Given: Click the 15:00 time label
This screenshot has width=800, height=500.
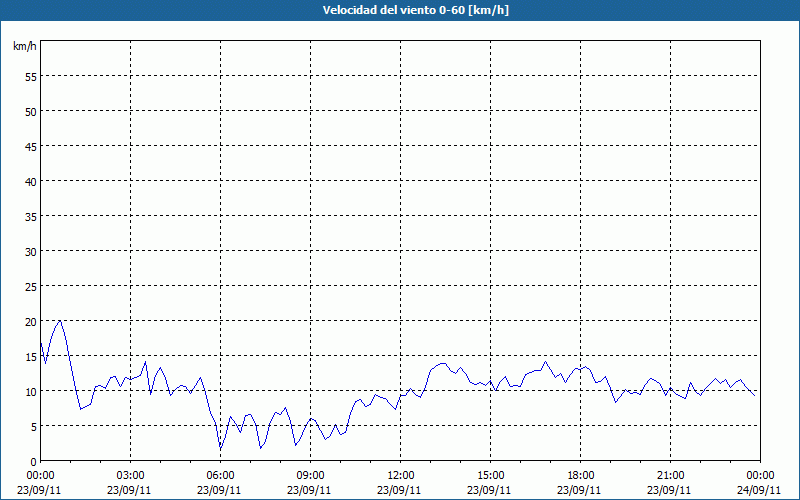Looking at the screenshot, I should pos(490,476).
